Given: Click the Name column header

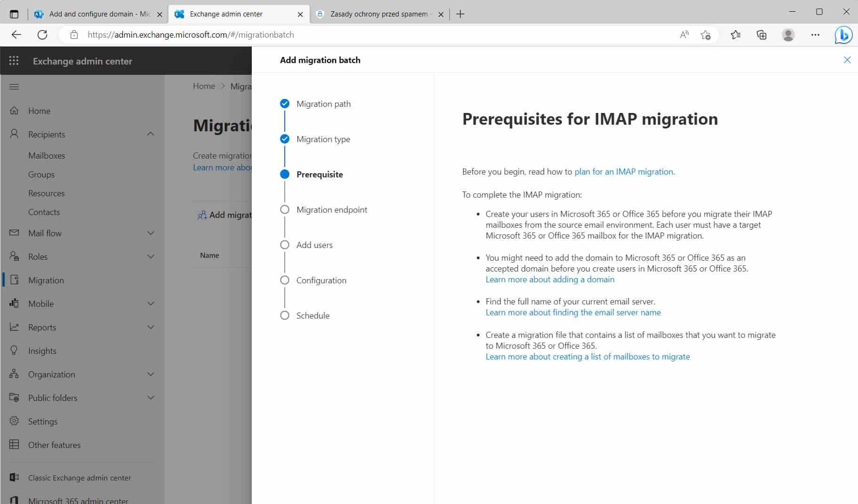Looking at the screenshot, I should [x=209, y=255].
